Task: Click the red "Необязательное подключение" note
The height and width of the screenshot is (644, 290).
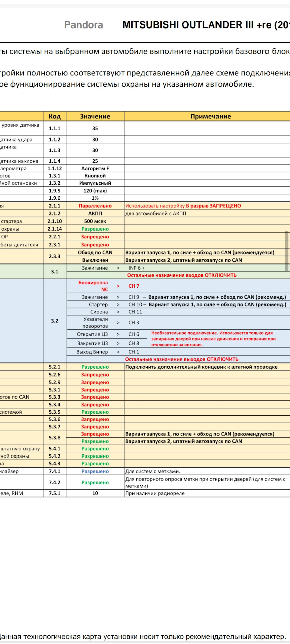Action: click(x=213, y=339)
